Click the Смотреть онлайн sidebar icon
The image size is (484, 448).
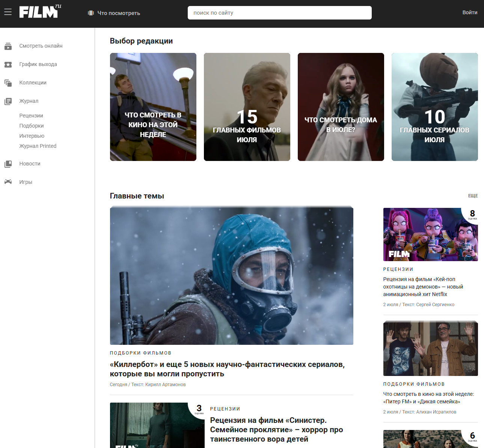(x=8, y=46)
